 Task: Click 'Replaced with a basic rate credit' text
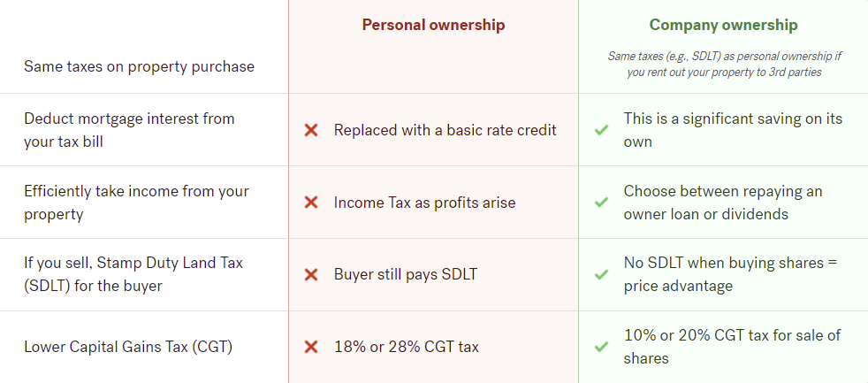[445, 130]
